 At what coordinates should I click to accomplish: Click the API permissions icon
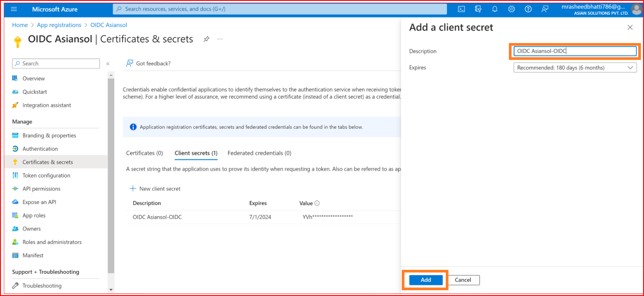coord(15,189)
